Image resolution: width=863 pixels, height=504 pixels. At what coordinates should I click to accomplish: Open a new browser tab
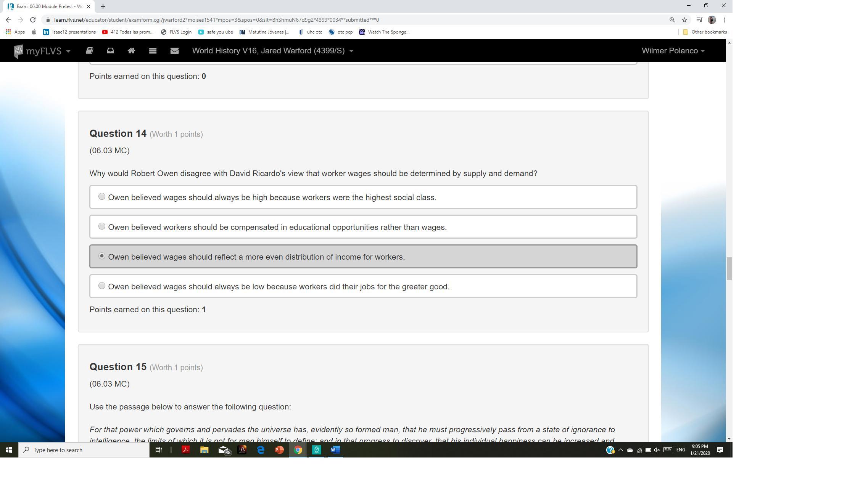[103, 6]
